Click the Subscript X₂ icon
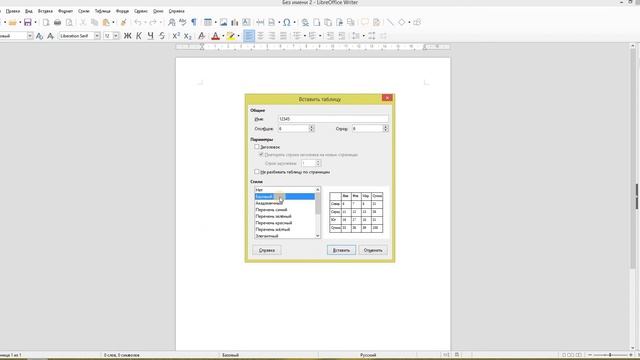 click(x=188, y=36)
